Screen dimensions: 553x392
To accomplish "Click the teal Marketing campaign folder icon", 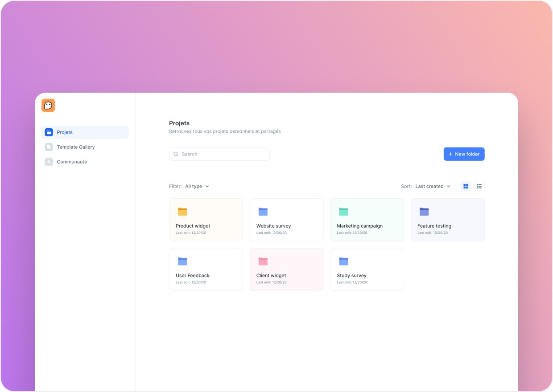I will click(343, 212).
